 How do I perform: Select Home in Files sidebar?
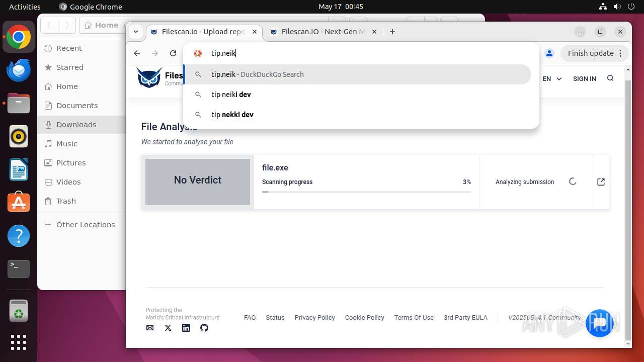[x=82, y=86]
